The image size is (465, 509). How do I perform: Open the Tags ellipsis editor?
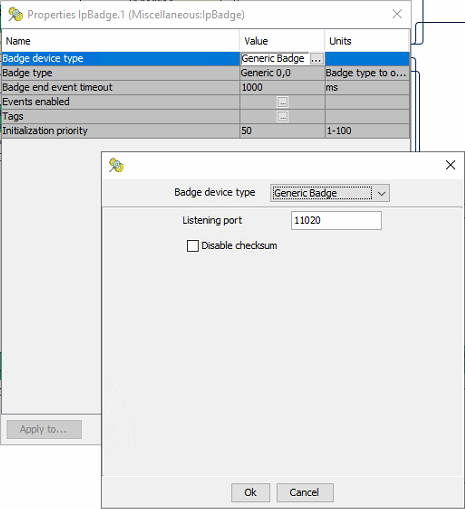[x=283, y=116]
